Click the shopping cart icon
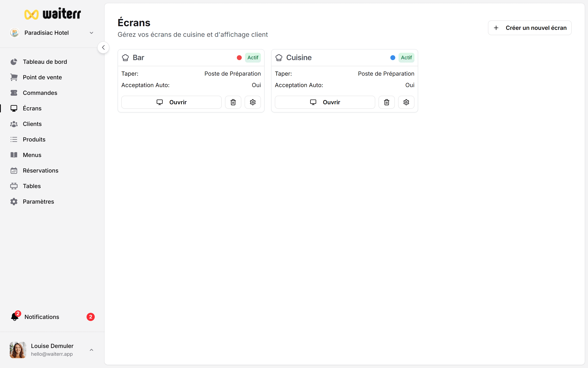 click(x=14, y=77)
